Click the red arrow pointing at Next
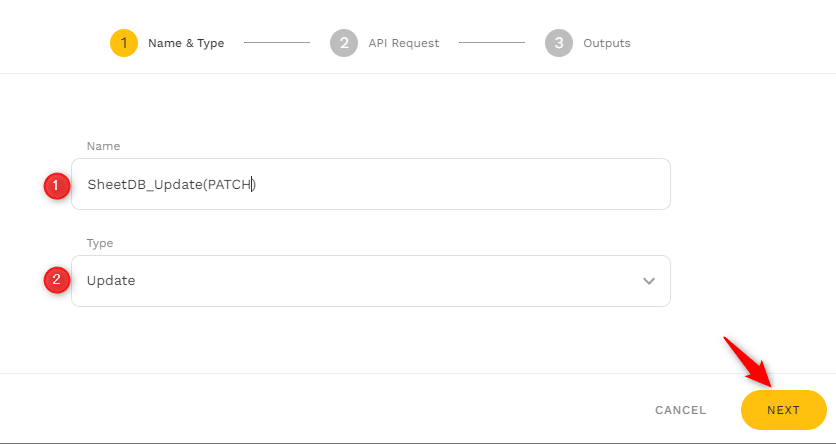Screen dimensions: 836x444 pos(746,362)
